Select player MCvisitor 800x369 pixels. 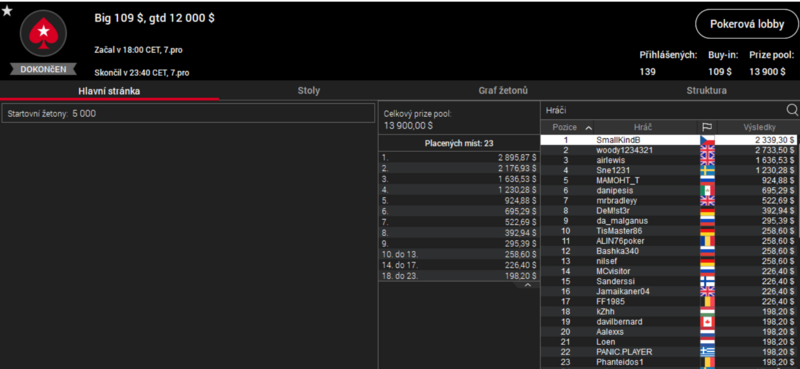point(668,271)
